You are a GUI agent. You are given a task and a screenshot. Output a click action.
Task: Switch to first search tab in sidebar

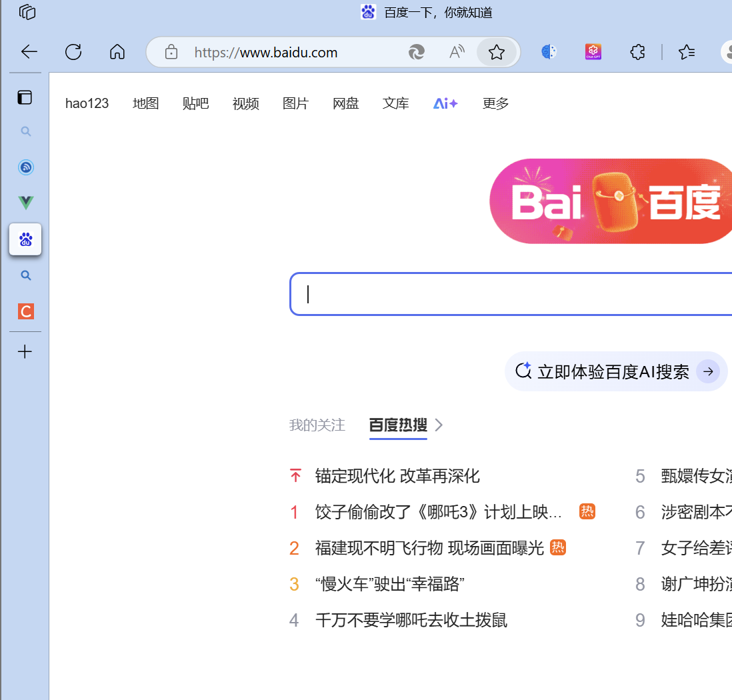coord(26,131)
